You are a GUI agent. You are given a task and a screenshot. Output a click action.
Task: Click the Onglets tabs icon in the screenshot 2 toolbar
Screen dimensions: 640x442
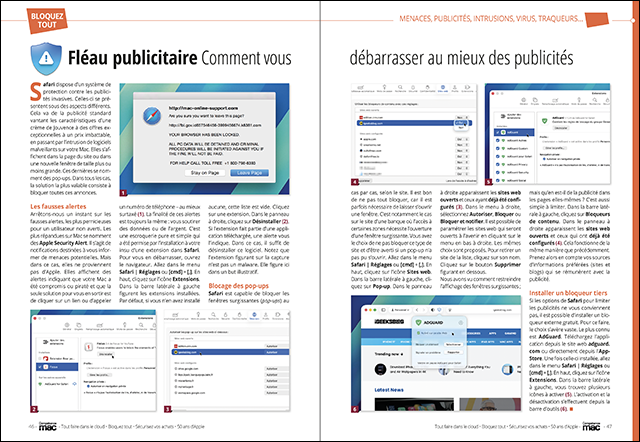pyautogui.click(x=78, y=325)
